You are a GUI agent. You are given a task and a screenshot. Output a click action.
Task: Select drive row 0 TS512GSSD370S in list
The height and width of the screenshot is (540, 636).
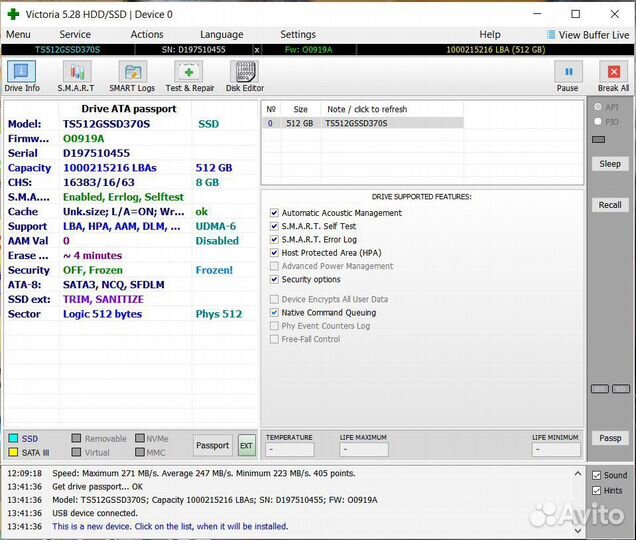pyautogui.click(x=363, y=123)
